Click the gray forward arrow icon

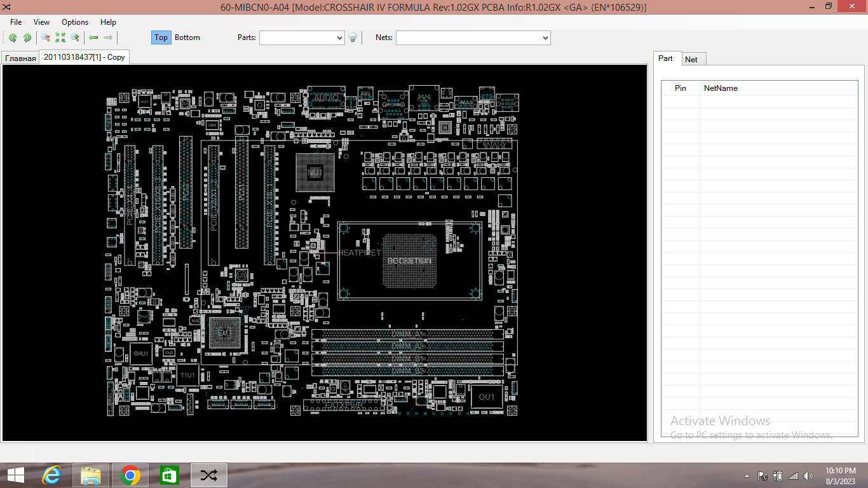click(108, 37)
